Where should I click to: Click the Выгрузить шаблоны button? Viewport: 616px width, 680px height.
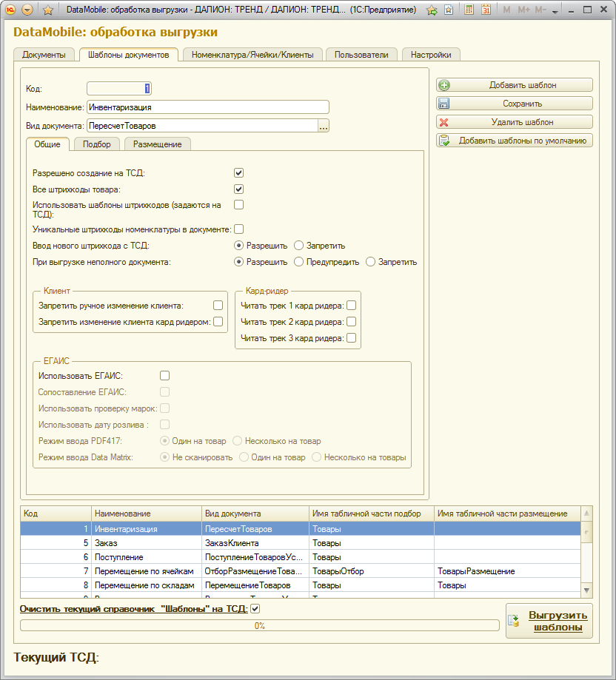click(x=549, y=621)
